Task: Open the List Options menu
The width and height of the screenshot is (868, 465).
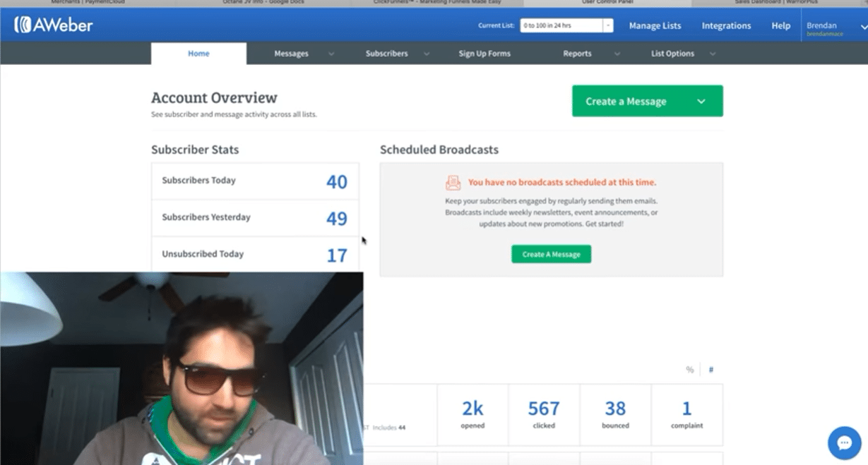Action: click(x=672, y=54)
